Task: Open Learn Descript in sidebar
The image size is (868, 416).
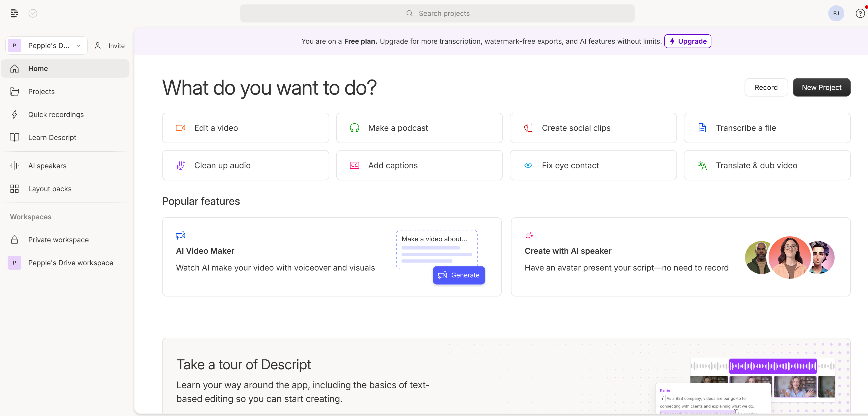Action: point(52,137)
